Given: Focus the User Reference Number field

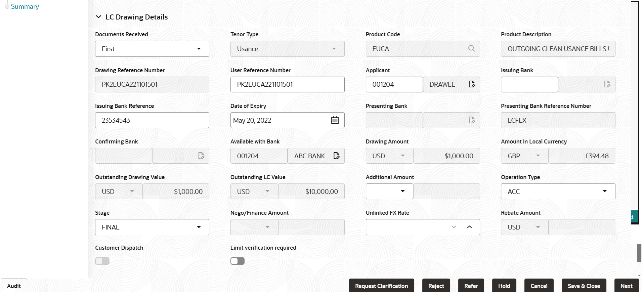Looking at the screenshot, I should [288, 84].
